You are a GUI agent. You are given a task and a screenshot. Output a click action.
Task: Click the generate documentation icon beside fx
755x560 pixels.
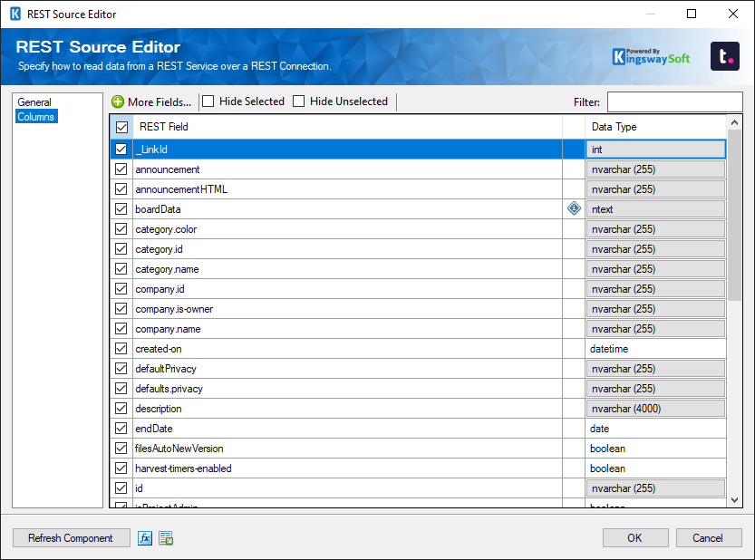tap(166, 538)
